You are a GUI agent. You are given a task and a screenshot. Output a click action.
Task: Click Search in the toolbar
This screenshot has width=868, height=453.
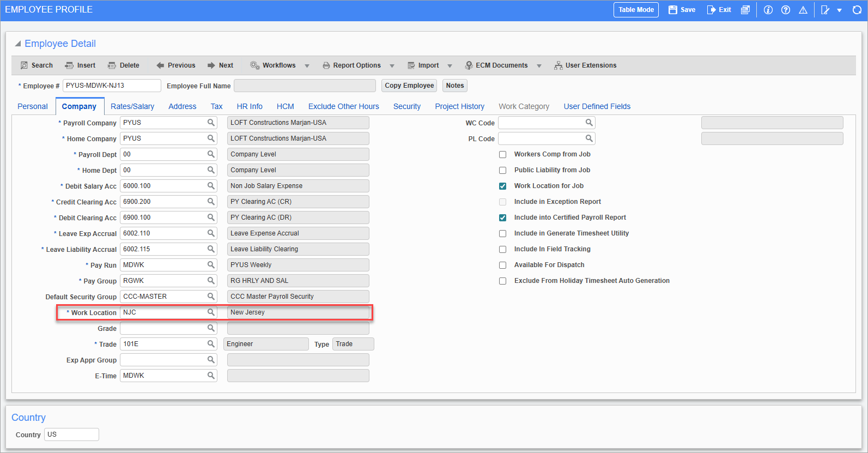pos(37,65)
